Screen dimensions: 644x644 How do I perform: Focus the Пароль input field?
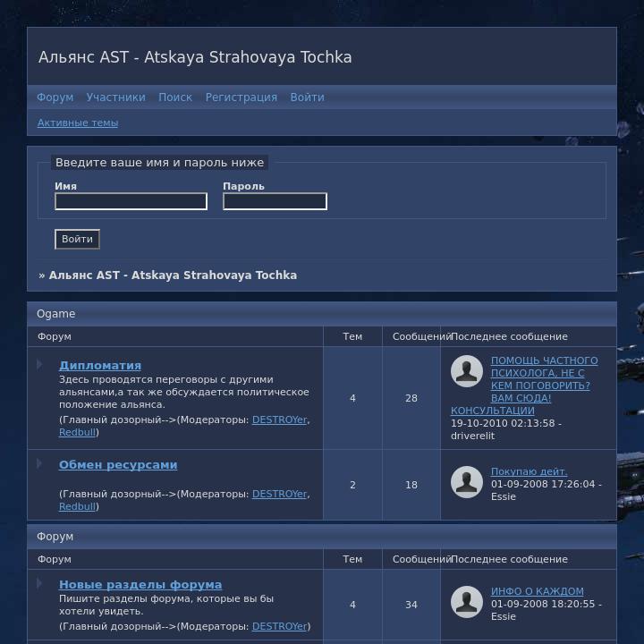pos(275,201)
